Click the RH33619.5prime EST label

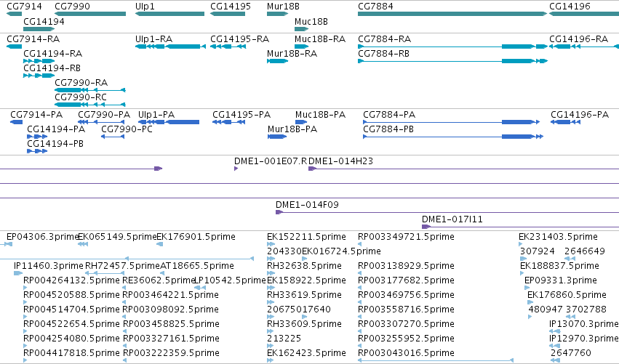point(304,295)
